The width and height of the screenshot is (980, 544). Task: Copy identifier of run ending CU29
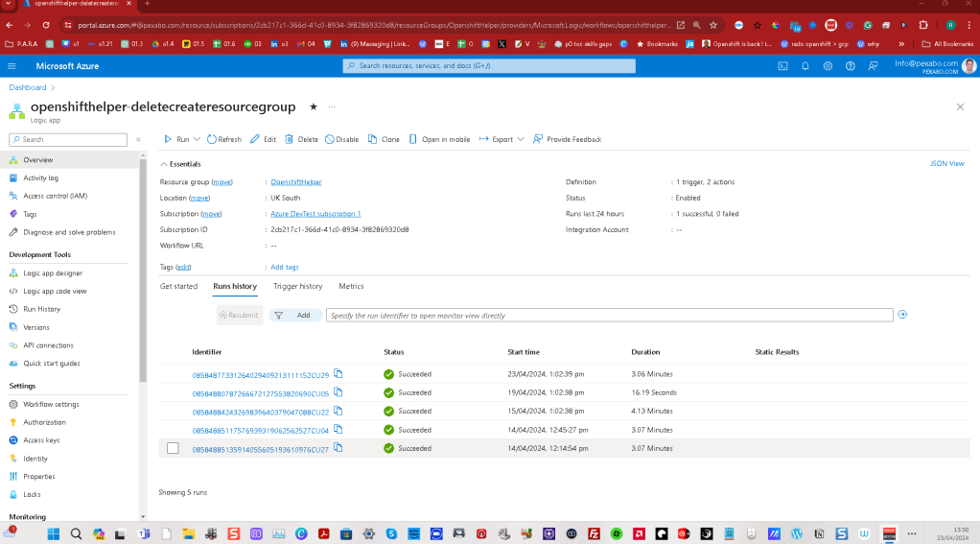338,374
